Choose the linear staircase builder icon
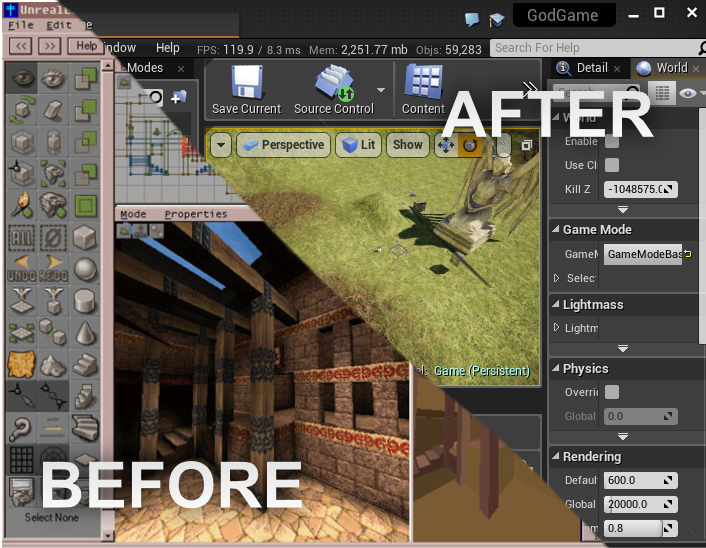Image resolution: width=706 pixels, height=548 pixels. [85, 364]
